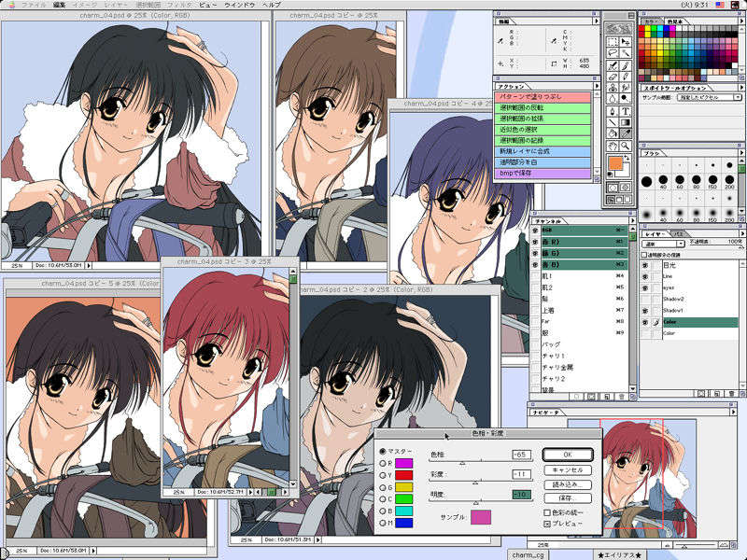Viewport: 747px width, 560px height.
Task: Select the Y radio button in Hue/Saturation
Action: click(x=383, y=475)
